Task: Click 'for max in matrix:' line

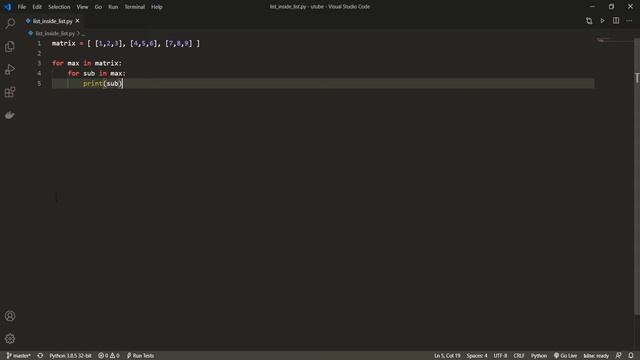Action: point(87,63)
